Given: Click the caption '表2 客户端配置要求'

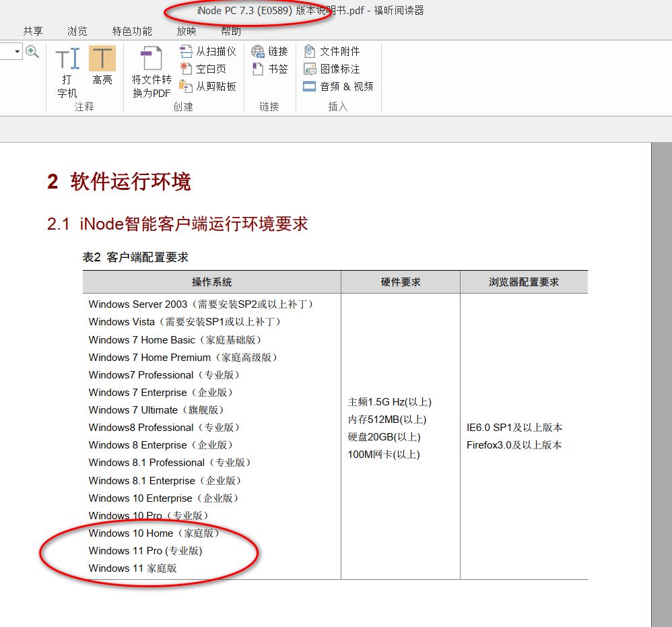Looking at the screenshot, I should [x=135, y=257].
